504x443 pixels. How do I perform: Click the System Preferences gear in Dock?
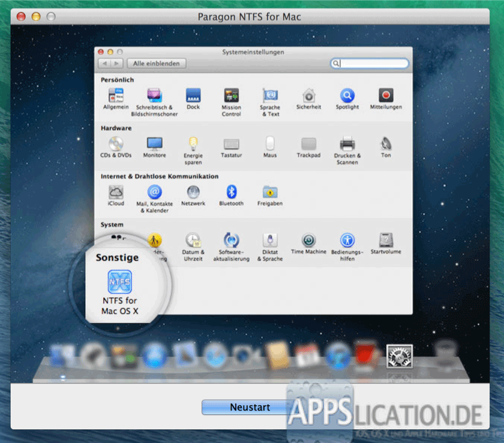(x=399, y=356)
